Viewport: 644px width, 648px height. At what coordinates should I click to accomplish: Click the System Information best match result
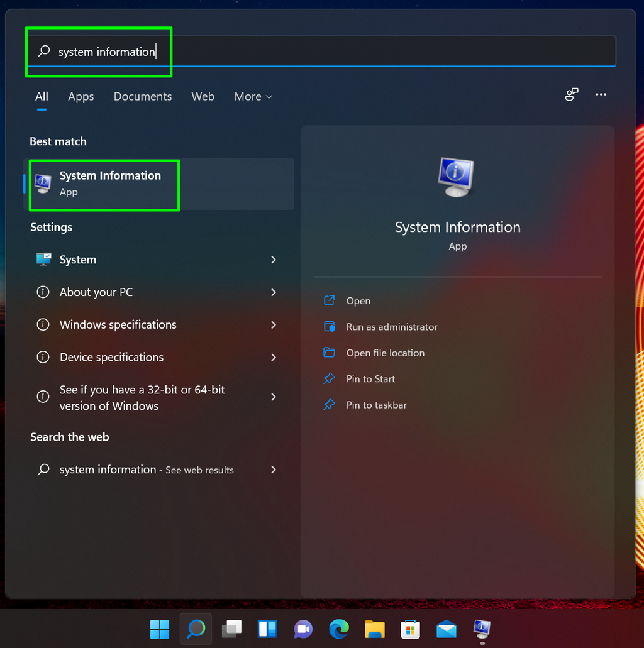[x=159, y=184]
